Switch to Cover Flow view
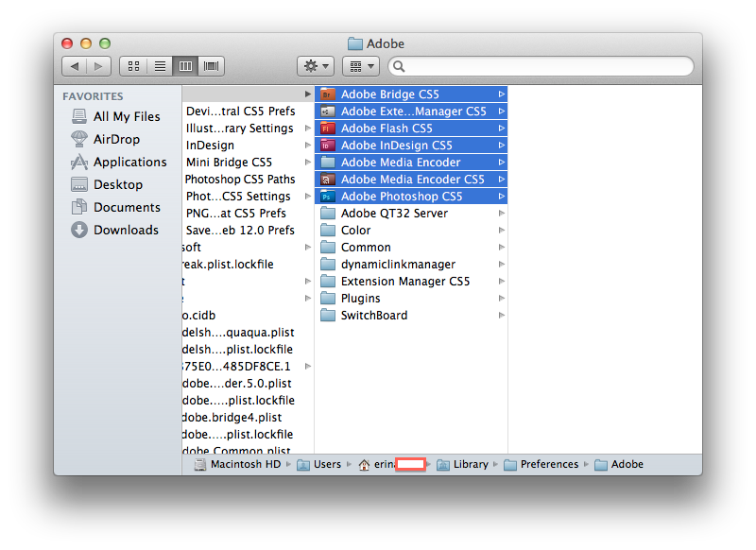Viewport: 756px width, 550px height. (211, 66)
